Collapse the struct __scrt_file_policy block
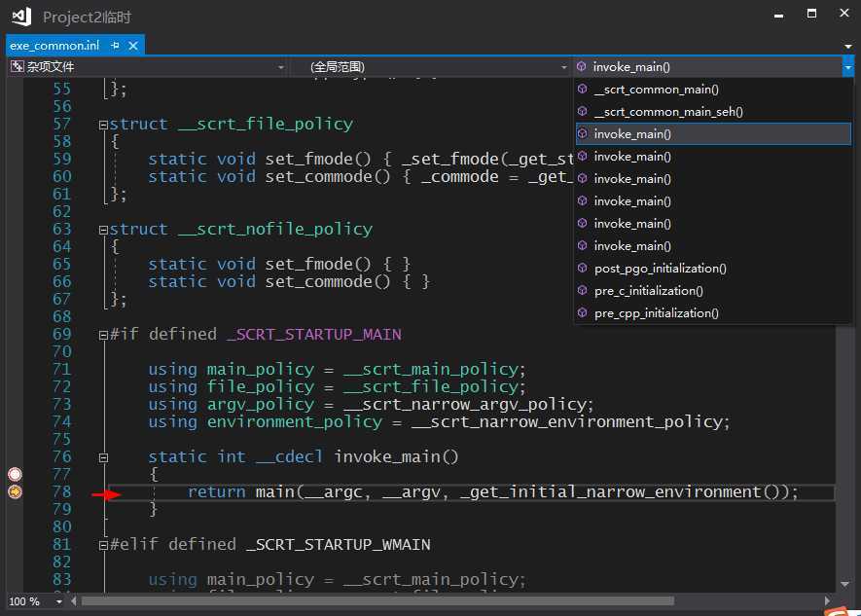This screenshot has width=861, height=616. [x=103, y=126]
